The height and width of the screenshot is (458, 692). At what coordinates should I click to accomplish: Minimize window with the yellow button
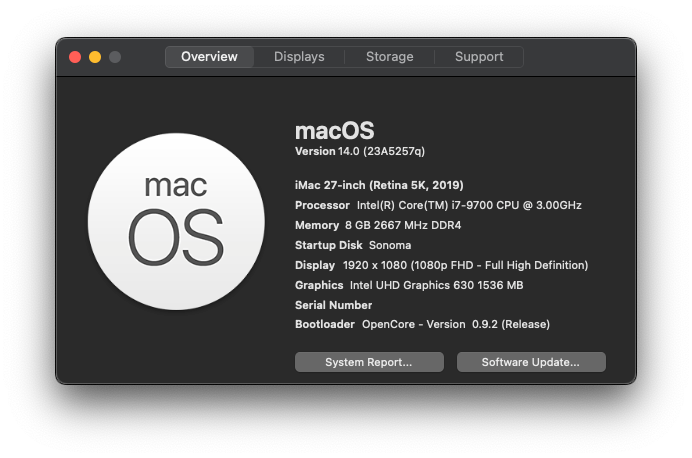tap(95, 57)
